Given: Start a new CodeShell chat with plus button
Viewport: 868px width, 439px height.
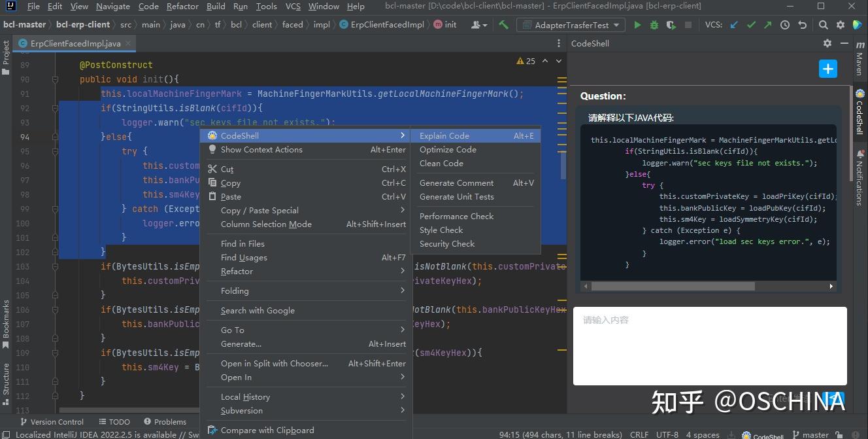Looking at the screenshot, I should 827,68.
